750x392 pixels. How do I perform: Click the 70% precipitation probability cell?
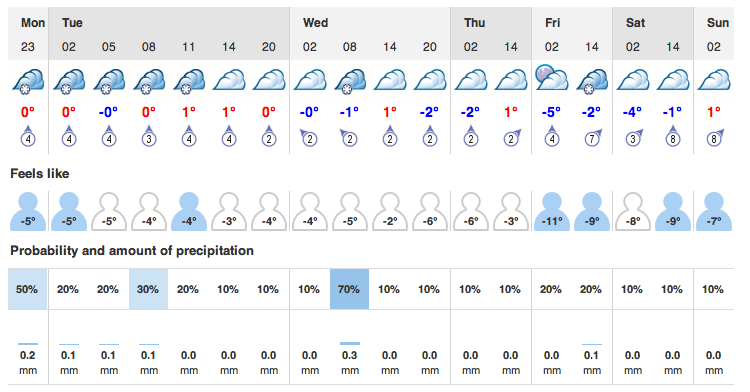(x=349, y=289)
